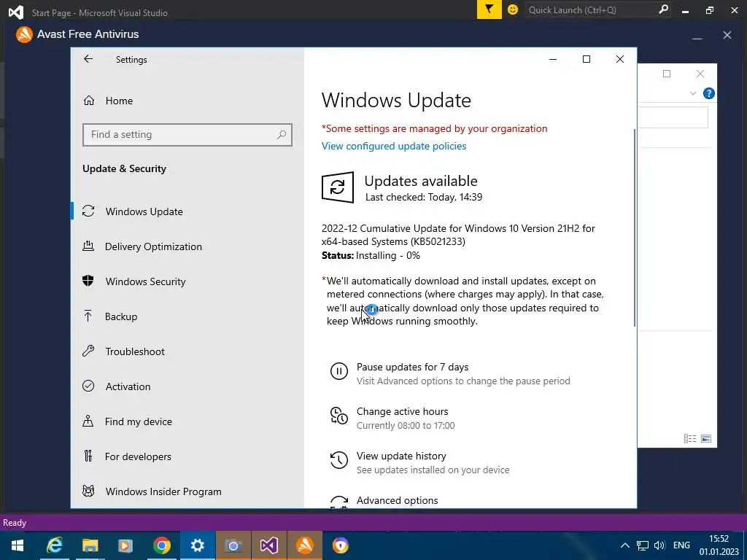
Task: Click the For developers tools icon
Action: (88, 456)
